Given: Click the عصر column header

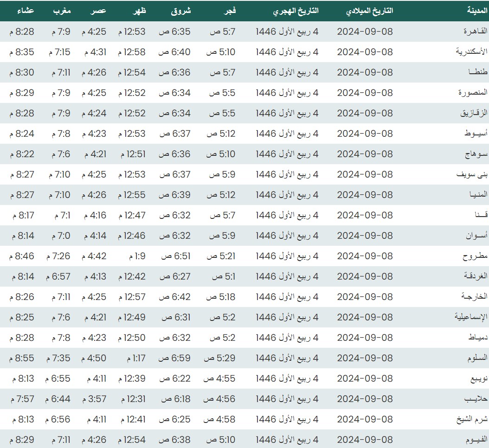Looking at the screenshot, I should [x=98, y=11].
